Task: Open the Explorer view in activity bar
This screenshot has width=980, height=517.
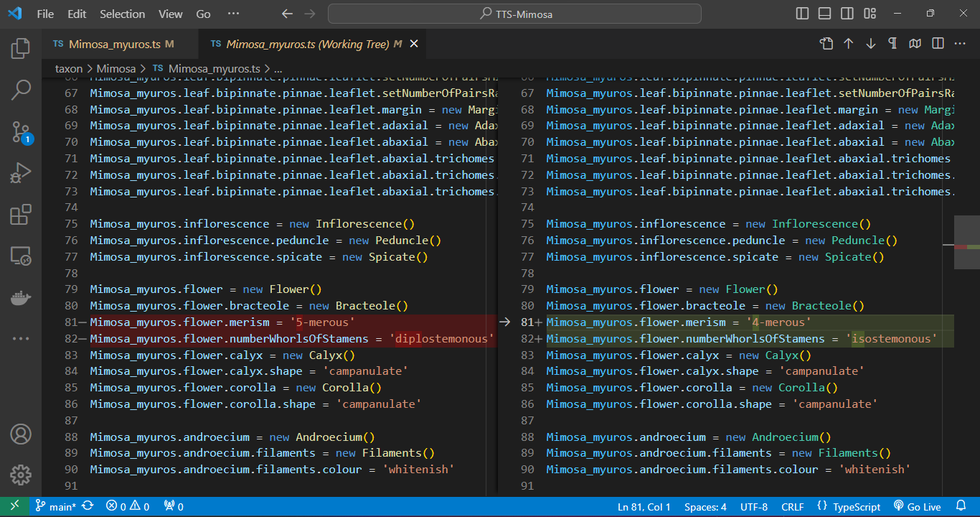Action: click(x=20, y=49)
